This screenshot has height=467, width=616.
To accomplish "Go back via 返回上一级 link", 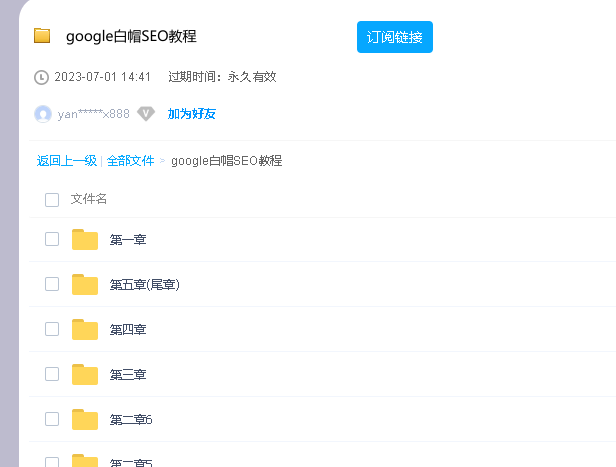I will coord(66,161).
